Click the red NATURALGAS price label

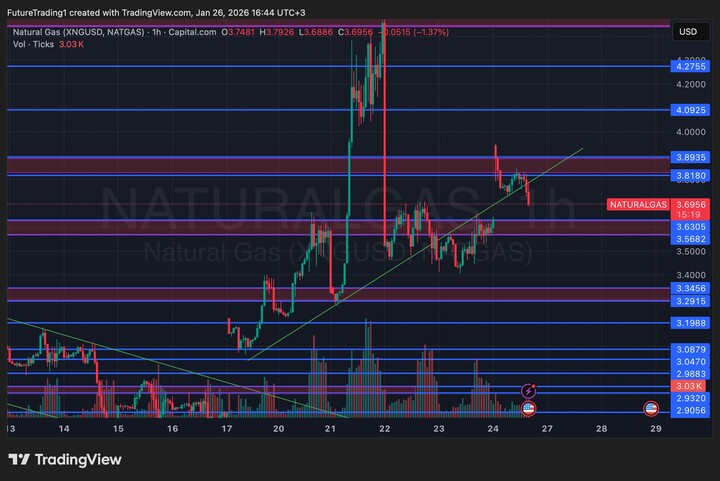[637, 204]
